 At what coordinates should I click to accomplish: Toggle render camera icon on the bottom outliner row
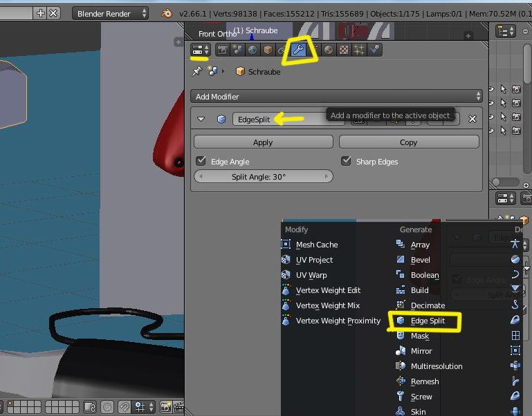tap(516, 131)
